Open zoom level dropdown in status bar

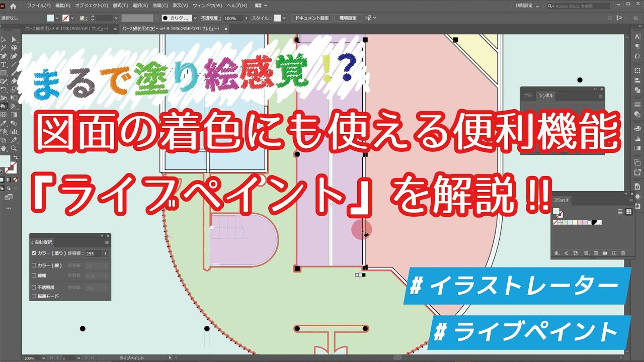pos(44,358)
